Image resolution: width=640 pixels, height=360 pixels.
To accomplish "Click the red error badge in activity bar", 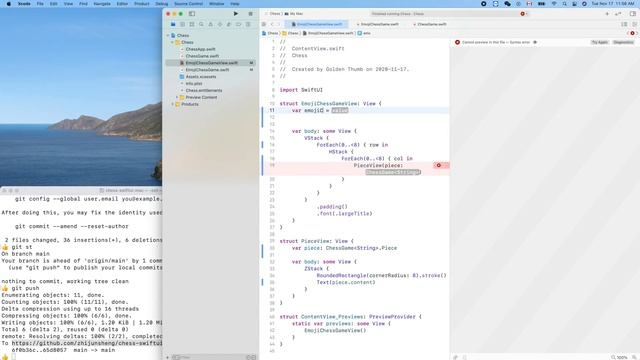I will coord(523,14).
